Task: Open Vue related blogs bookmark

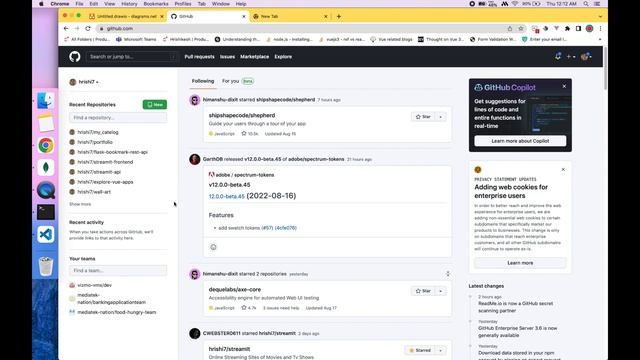Action: tap(391, 40)
